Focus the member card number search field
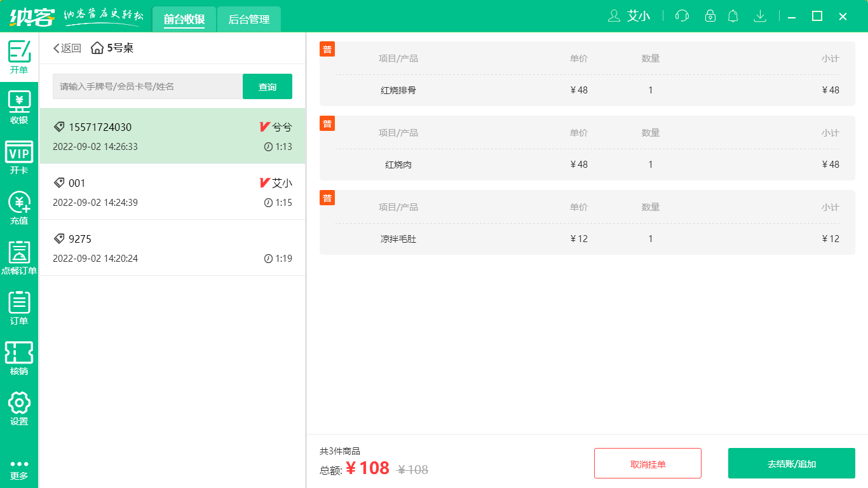Screen dimensions: 868x488 (147, 86)
